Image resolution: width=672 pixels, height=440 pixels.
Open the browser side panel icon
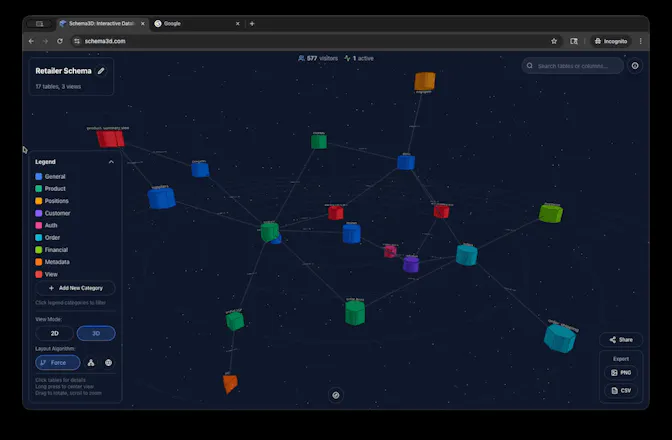[574, 41]
